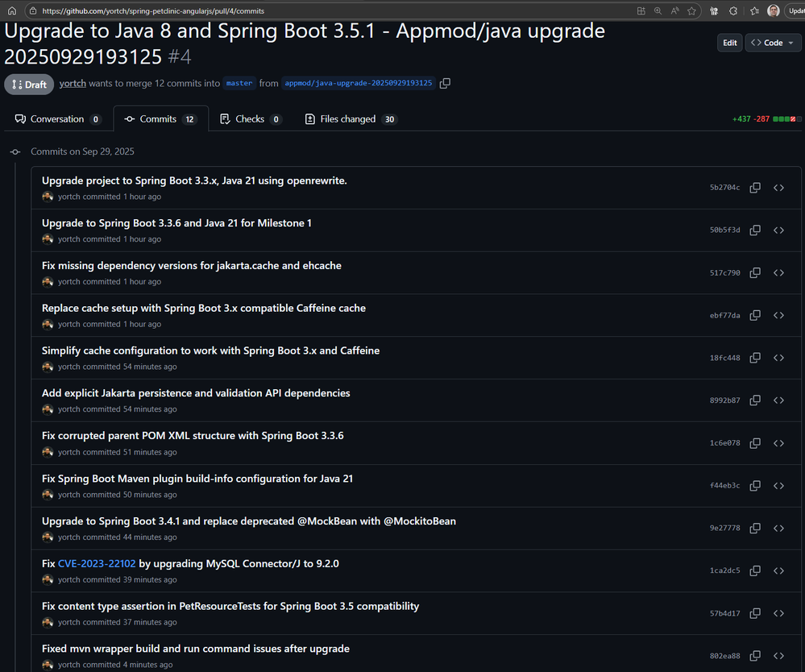Screen dimensions: 805x672
Task: Open the master base branch link
Action: pos(239,83)
